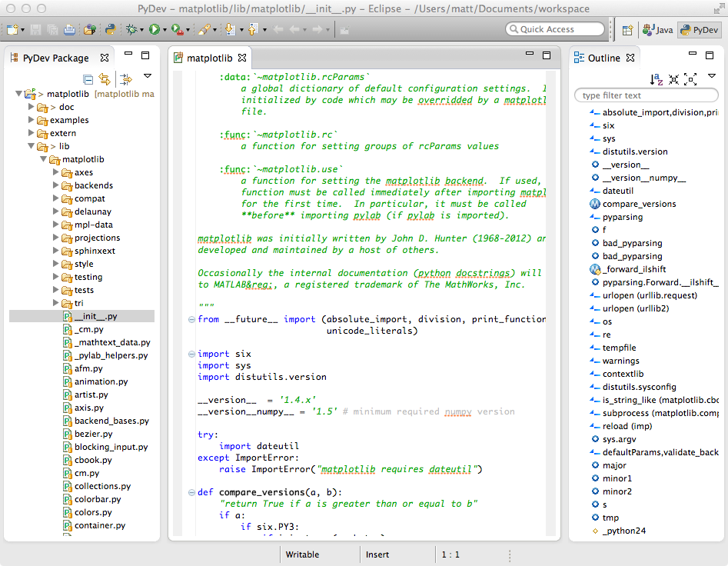
Task: Open the New wizard dropdown arrow
Action: click(22, 30)
